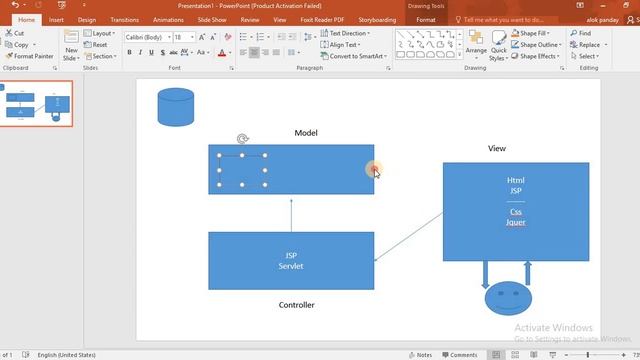Open the Section dropdown
The height and width of the screenshot is (360, 640).
pos(100,56)
